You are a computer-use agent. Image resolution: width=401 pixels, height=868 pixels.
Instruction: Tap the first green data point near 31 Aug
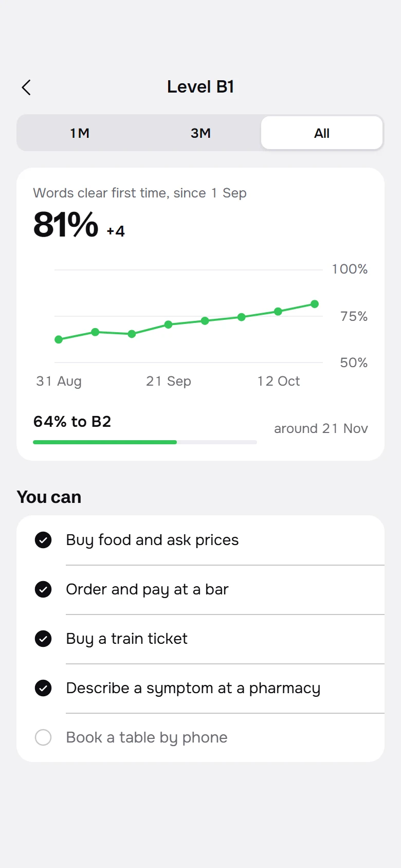click(x=59, y=339)
